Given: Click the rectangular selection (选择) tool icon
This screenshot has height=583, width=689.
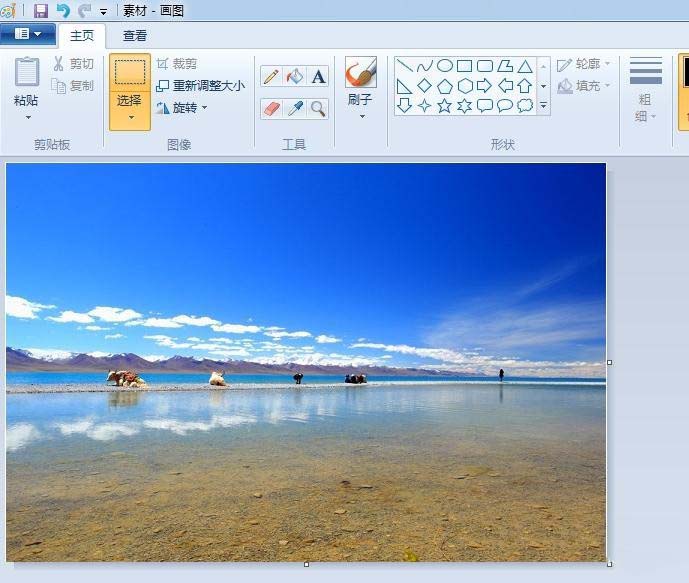Looking at the screenshot, I should click(x=130, y=72).
